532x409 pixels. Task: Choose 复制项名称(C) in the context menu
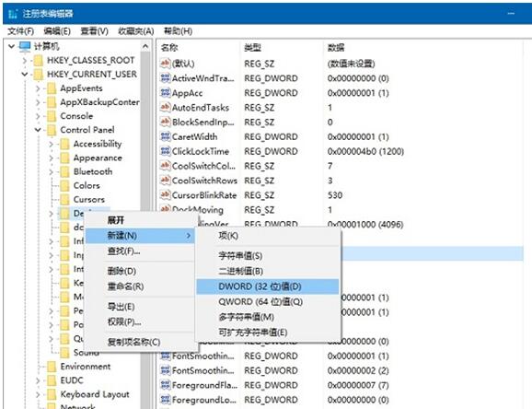click(x=140, y=342)
